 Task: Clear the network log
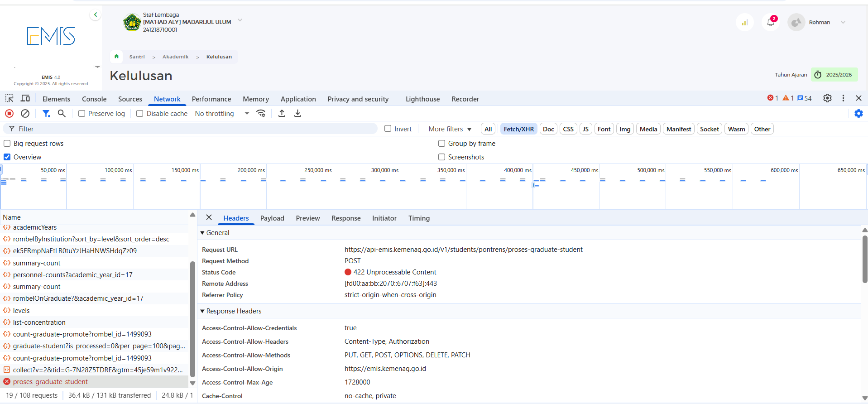tap(25, 114)
